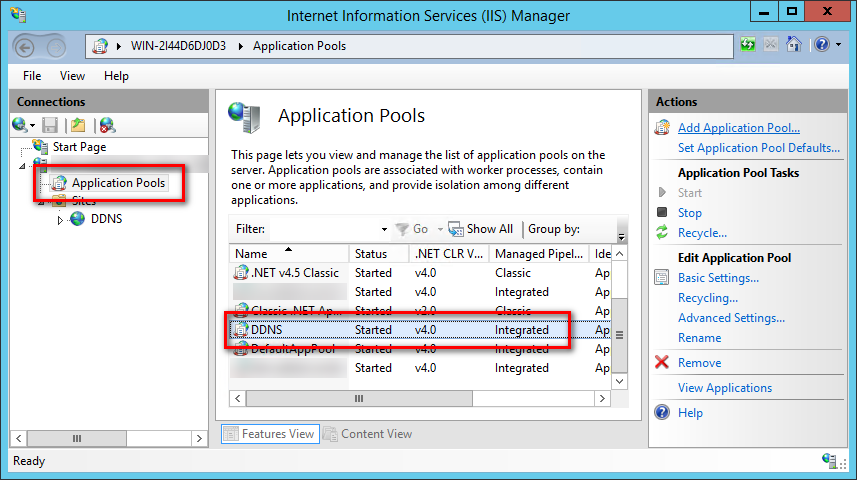This screenshot has height=480, width=857.
Task: Click the red X Remove icon
Action: pos(662,362)
